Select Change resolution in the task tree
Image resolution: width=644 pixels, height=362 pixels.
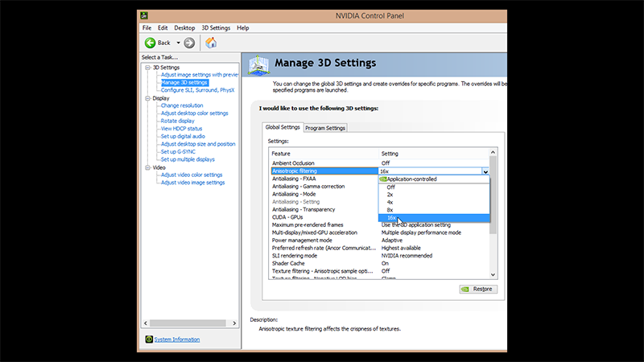tap(182, 105)
